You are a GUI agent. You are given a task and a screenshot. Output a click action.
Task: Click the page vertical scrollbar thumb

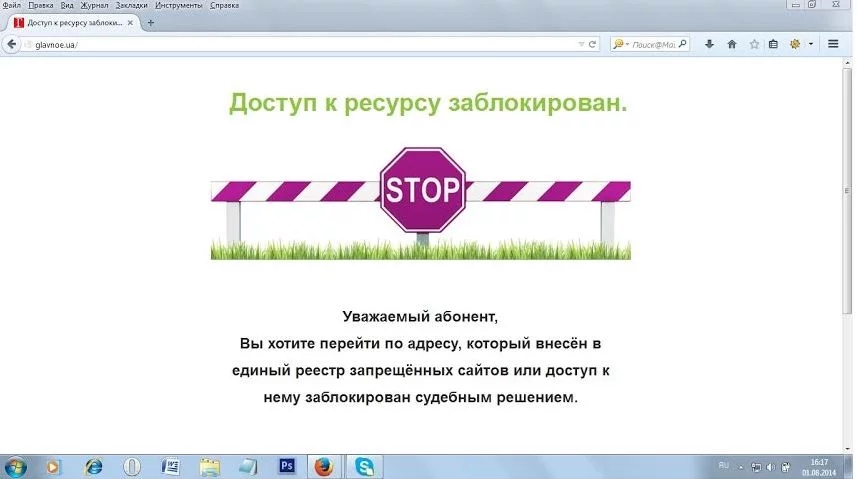pyautogui.click(x=847, y=190)
